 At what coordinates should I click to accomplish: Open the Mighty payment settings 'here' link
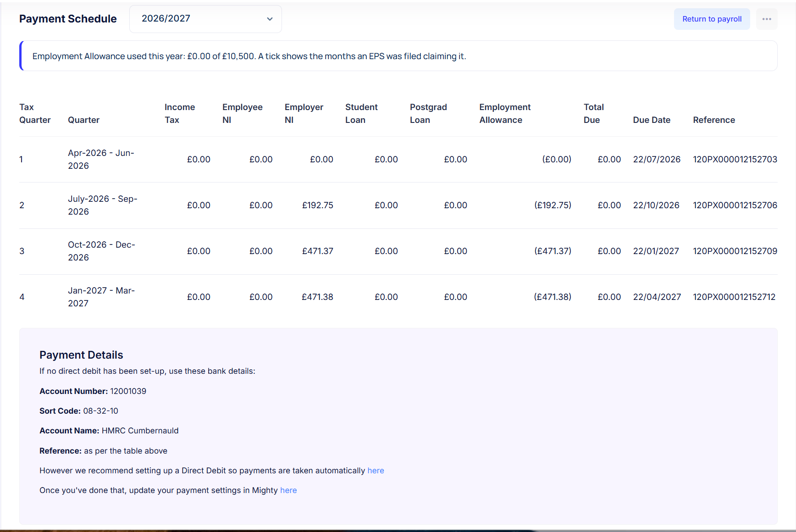(x=288, y=490)
